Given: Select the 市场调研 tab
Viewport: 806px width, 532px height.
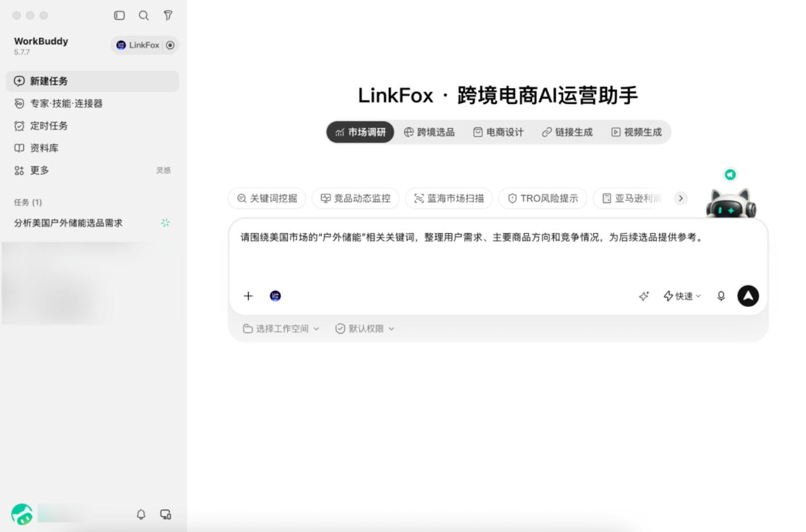Looking at the screenshot, I should pyautogui.click(x=360, y=132).
